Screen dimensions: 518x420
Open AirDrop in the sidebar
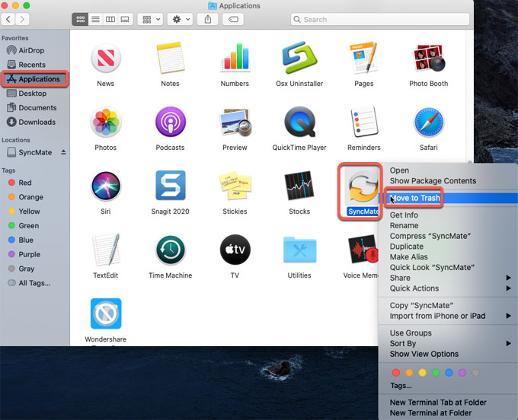click(35, 50)
